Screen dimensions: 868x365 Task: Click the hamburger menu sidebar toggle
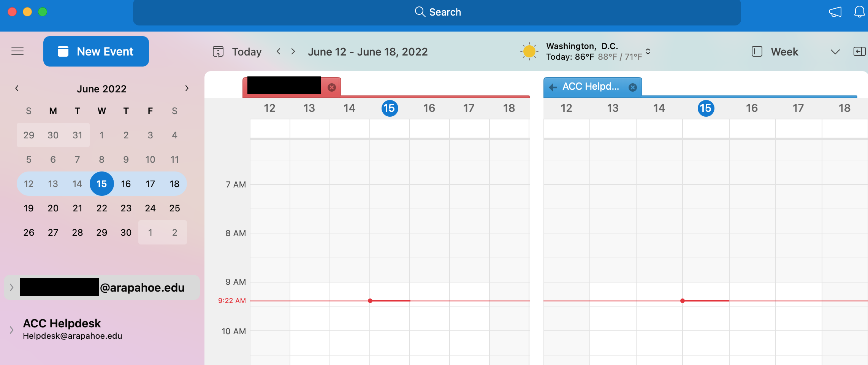(x=17, y=51)
